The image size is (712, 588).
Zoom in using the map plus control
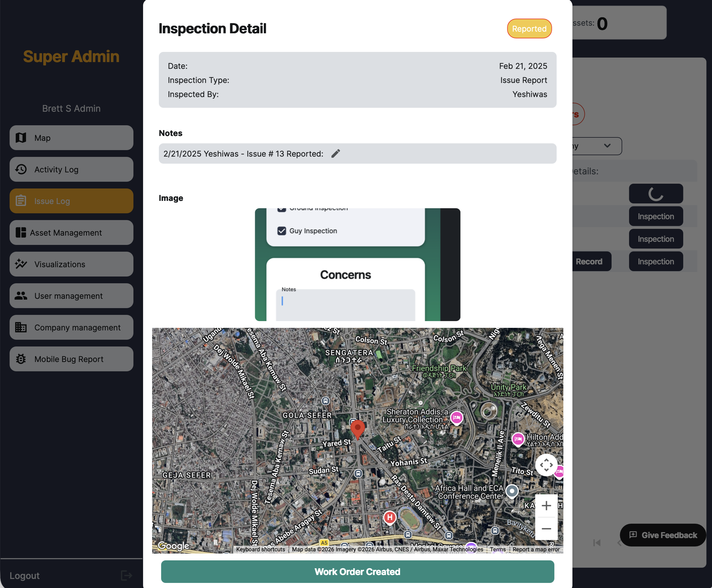[546, 505]
